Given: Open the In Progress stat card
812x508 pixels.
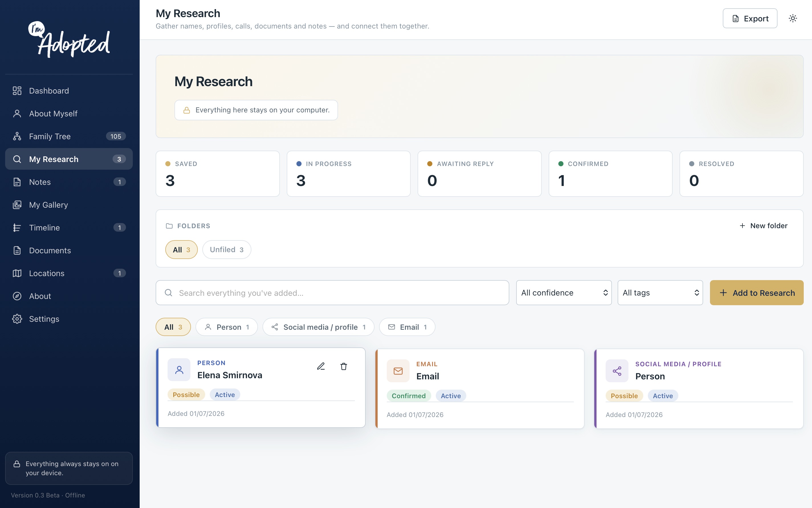Looking at the screenshot, I should click(x=349, y=174).
